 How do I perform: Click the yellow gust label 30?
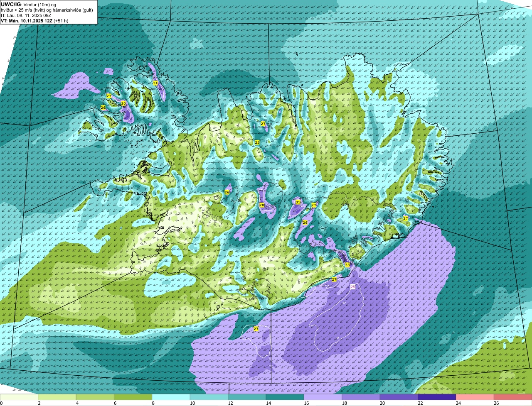(123, 104)
